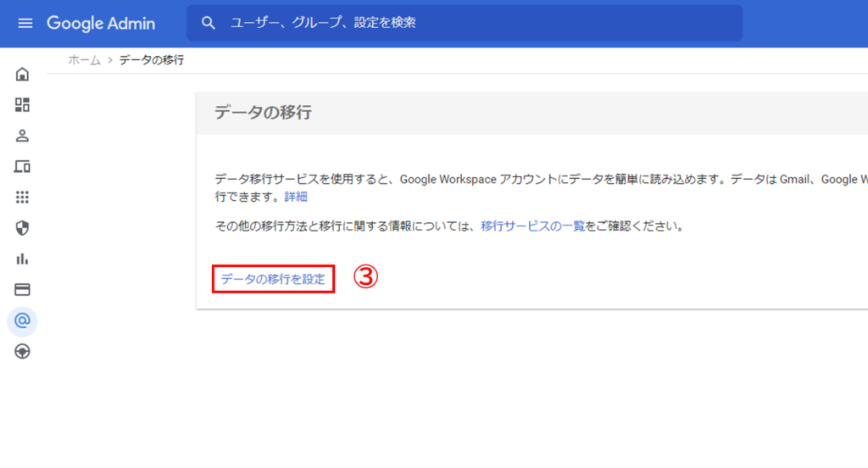Open the Devices sidebar icon
Image resolution: width=868 pixels, height=468 pixels.
[22, 166]
